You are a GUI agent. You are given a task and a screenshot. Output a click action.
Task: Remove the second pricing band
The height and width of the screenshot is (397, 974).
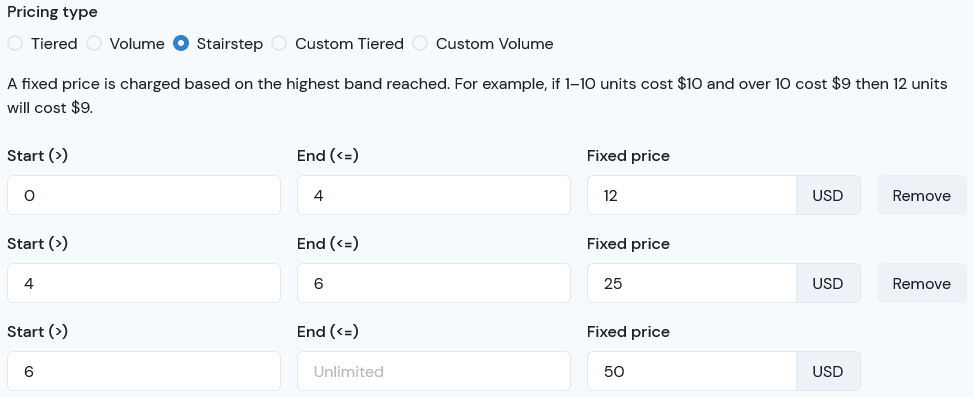[921, 283]
